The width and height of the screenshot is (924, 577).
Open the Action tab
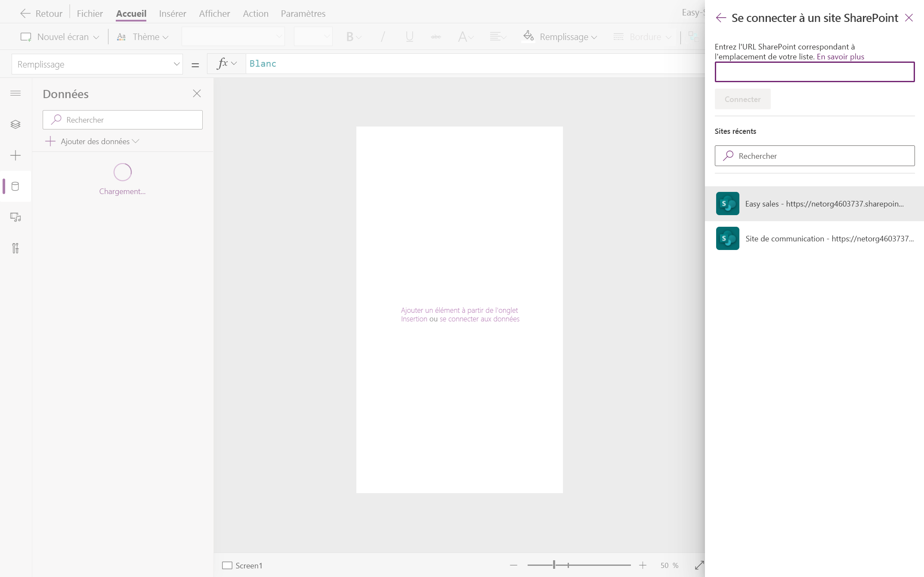point(256,13)
